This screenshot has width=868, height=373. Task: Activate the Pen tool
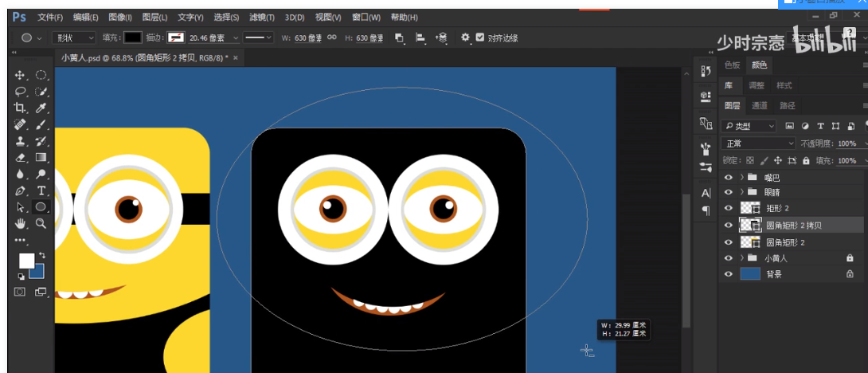[21, 190]
